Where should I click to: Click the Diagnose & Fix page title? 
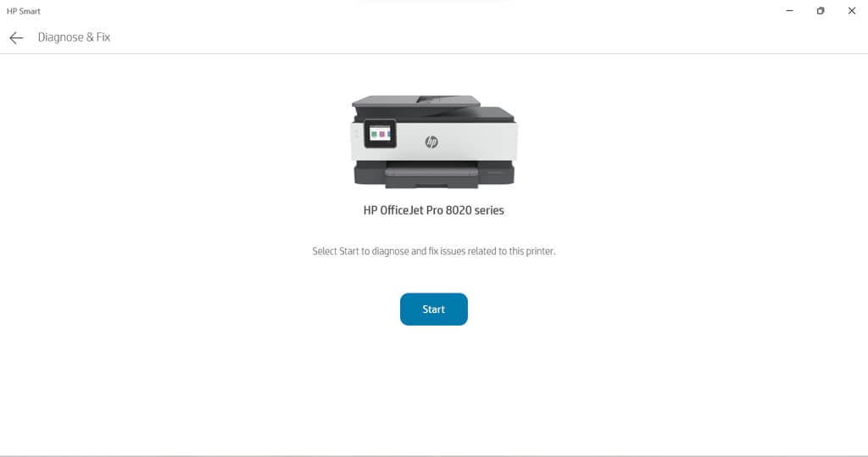74,37
